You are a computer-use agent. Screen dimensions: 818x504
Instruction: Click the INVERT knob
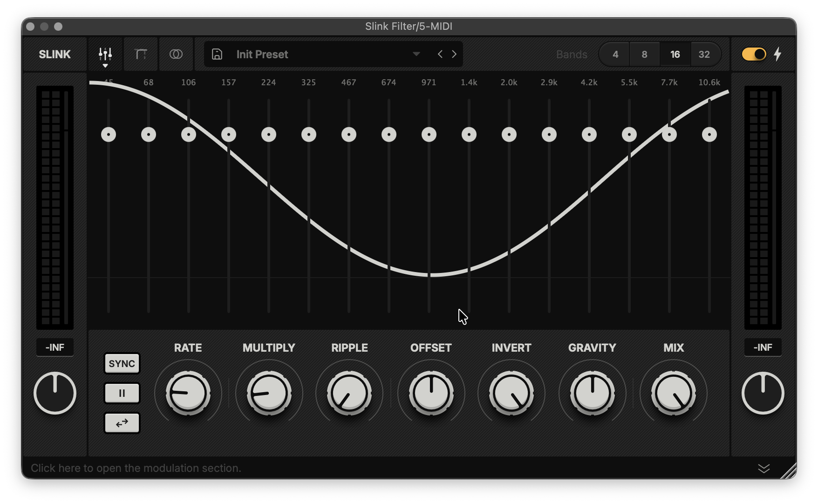tap(511, 393)
